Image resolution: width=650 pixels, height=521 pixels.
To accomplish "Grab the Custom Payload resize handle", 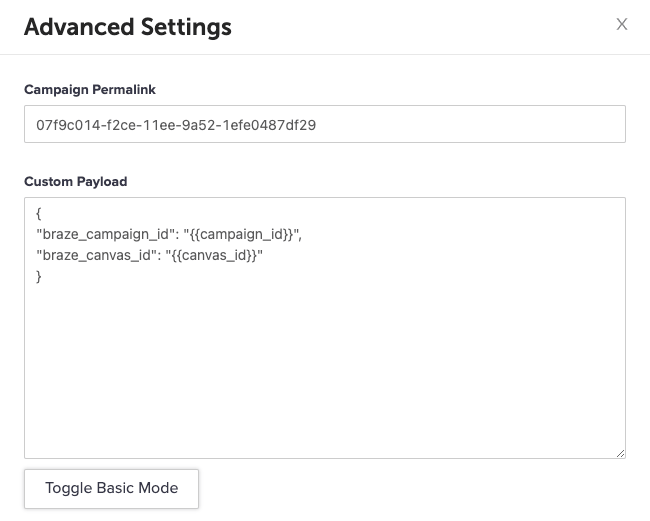I will 620,453.
